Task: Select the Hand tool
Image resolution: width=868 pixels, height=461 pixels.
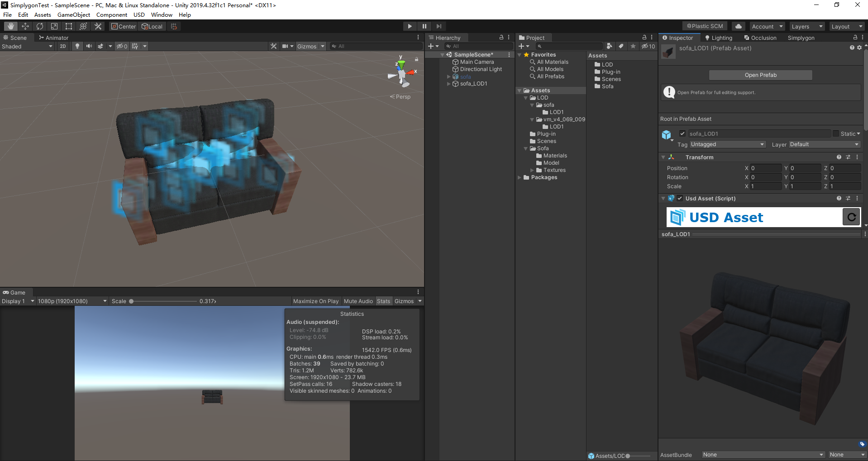Action: click(x=11, y=26)
